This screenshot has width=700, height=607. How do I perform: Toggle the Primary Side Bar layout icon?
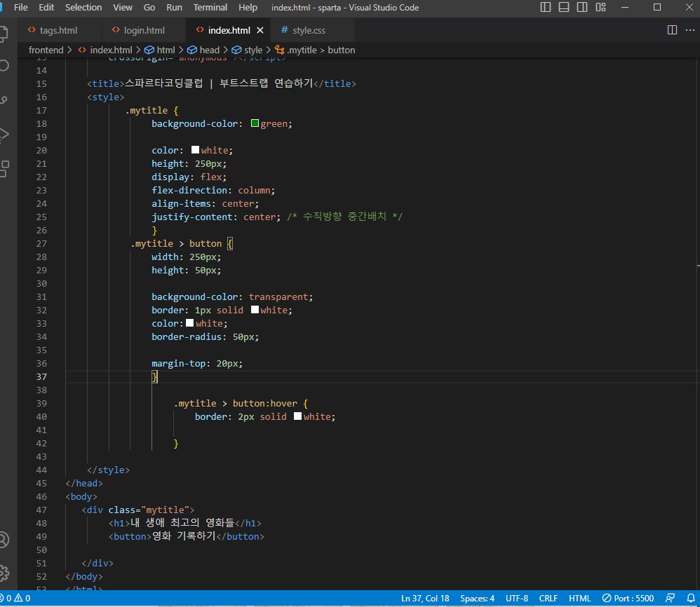(x=546, y=7)
